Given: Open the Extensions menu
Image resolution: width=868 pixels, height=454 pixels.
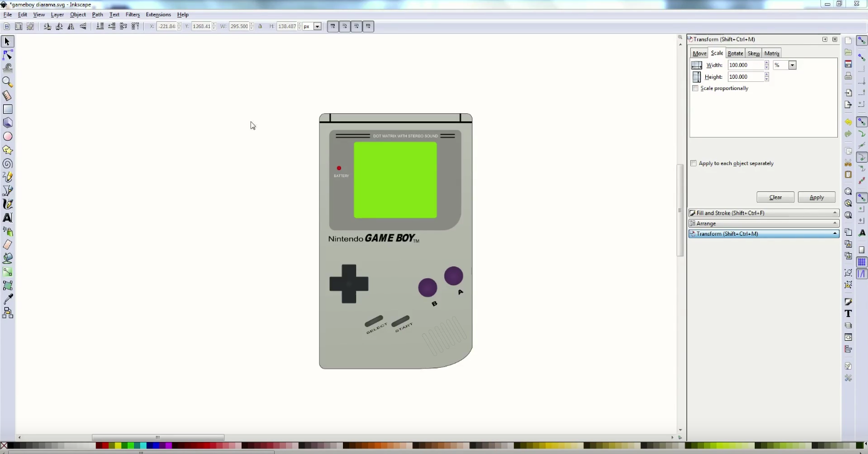Looking at the screenshot, I should (158, 14).
